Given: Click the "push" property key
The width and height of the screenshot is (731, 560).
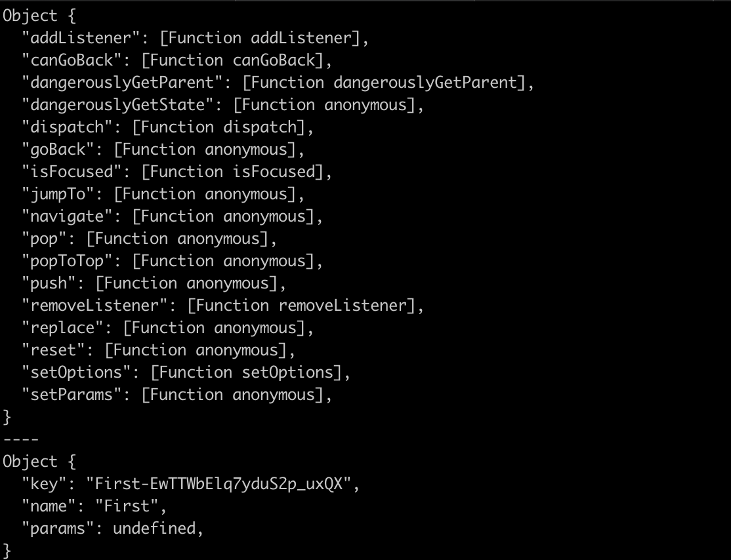Looking at the screenshot, I should click(x=49, y=283).
